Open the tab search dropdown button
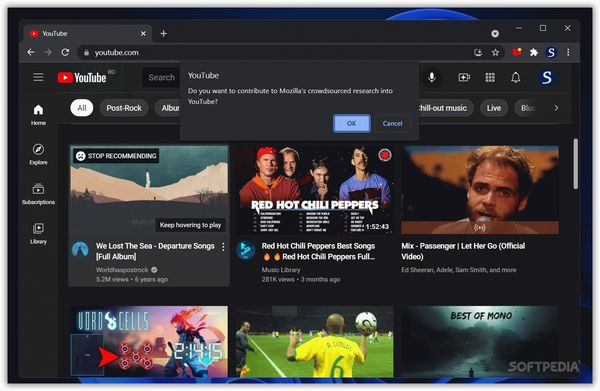600x391 pixels. (495, 34)
